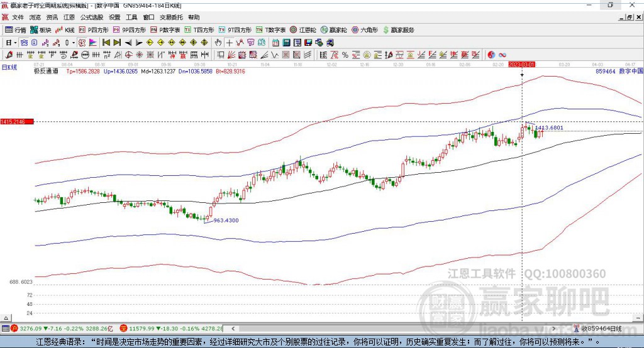Click the Tp=1586.2828 value
Screen dimensions: 644x348
click(x=83, y=71)
